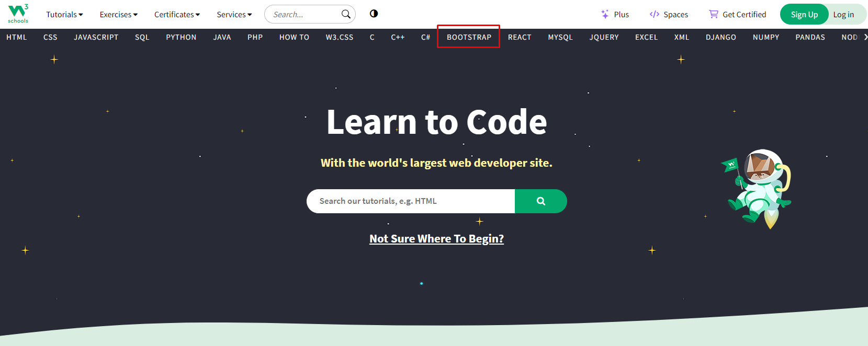This screenshot has width=868, height=346.
Task: Open the JAVA tutorial
Action: [222, 37]
